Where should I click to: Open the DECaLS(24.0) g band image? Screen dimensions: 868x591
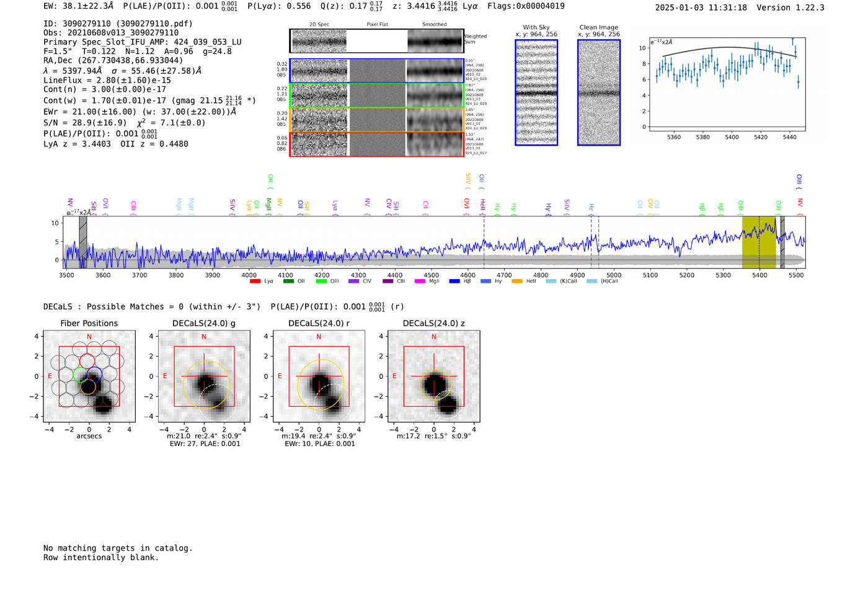204,376
